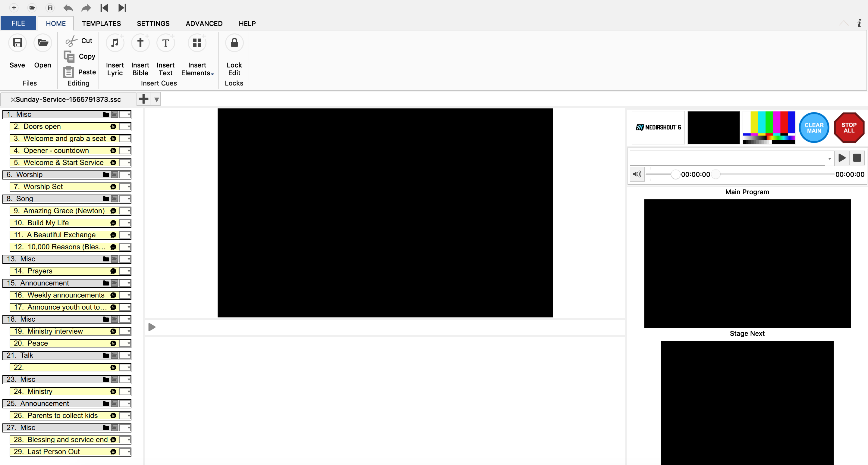Click the Insert Lyric music note icon
868x465 pixels.
click(x=115, y=43)
